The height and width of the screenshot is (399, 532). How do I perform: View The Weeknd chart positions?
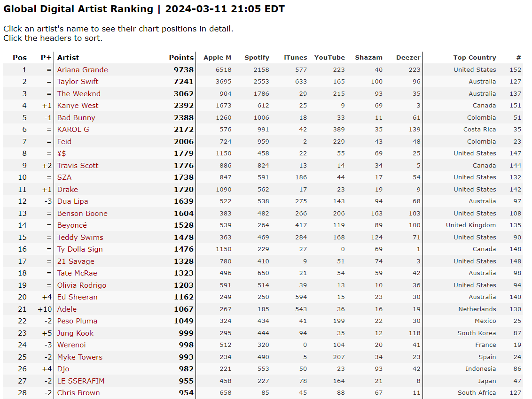[78, 94]
